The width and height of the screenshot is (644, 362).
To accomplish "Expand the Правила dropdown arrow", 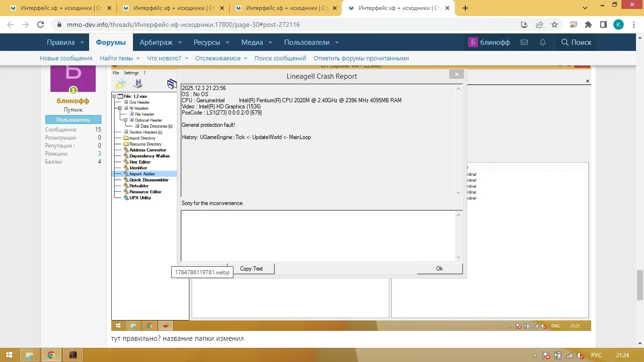I will 82,42.
